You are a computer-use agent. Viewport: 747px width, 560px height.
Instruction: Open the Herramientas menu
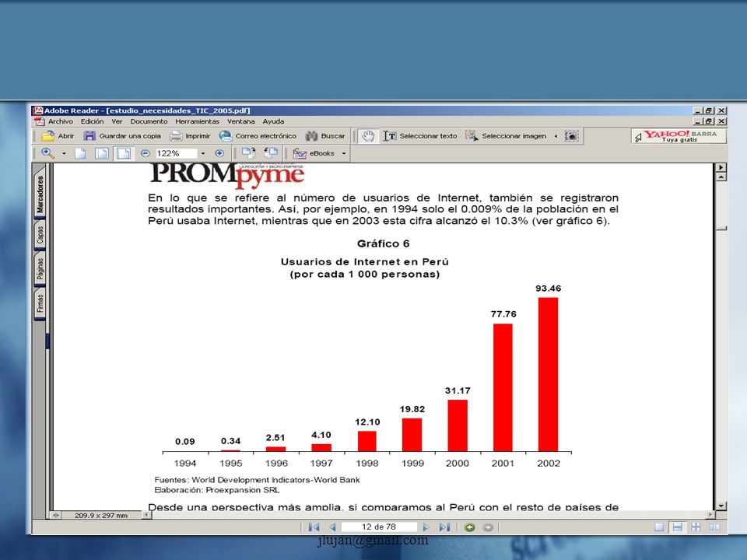click(x=197, y=121)
